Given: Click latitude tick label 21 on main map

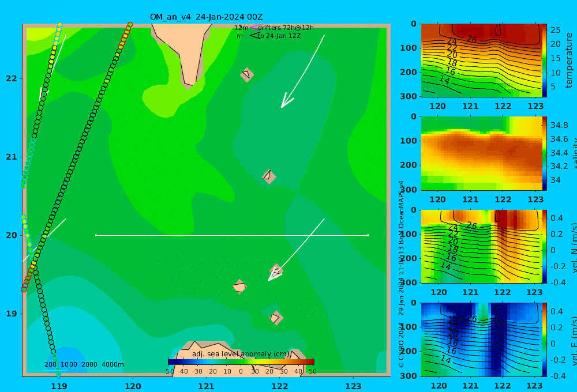Looking at the screenshot, I should 12,157.
